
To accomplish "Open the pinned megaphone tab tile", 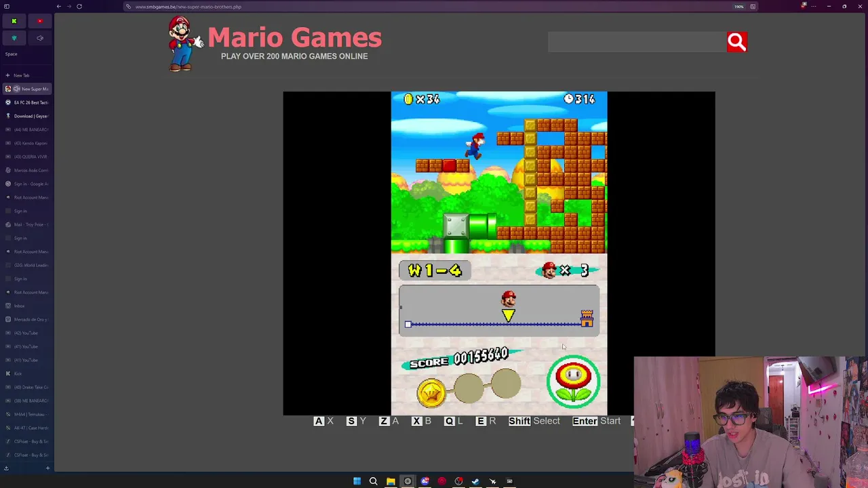I will click(x=40, y=38).
